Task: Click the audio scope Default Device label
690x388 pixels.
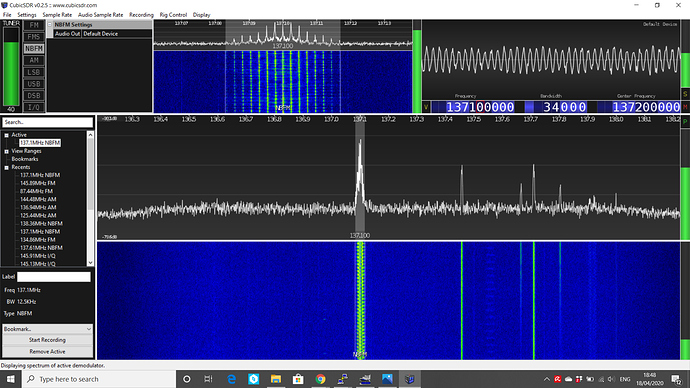Action: [660, 24]
